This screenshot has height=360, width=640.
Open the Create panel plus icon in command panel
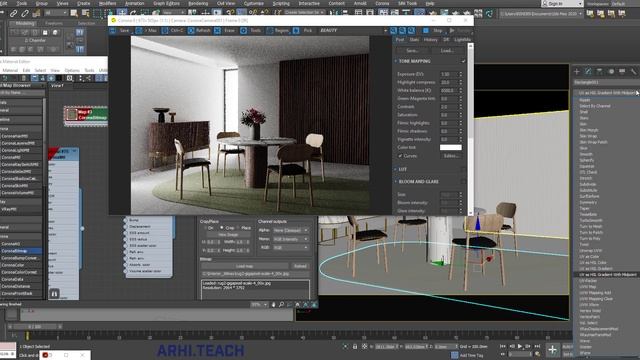(x=577, y=71)
